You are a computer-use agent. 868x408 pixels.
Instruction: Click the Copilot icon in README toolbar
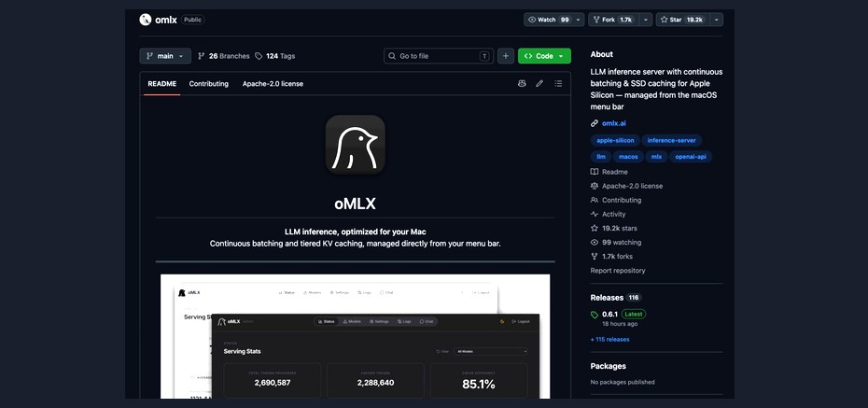(522, 84)
